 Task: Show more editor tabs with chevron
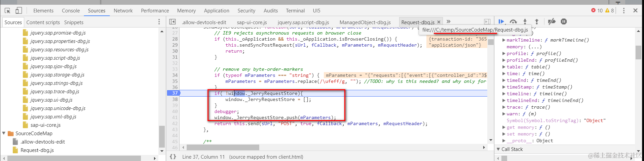click(x=448, y=21)
